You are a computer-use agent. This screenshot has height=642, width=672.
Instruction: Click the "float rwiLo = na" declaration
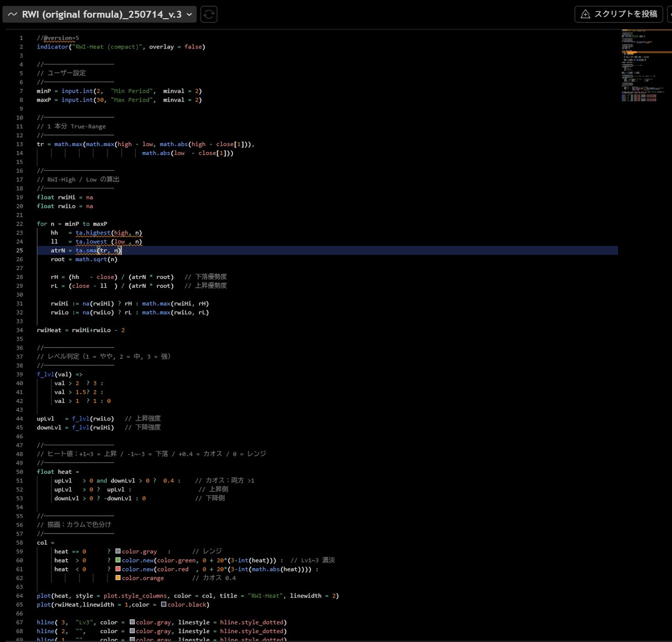(65, 206)
